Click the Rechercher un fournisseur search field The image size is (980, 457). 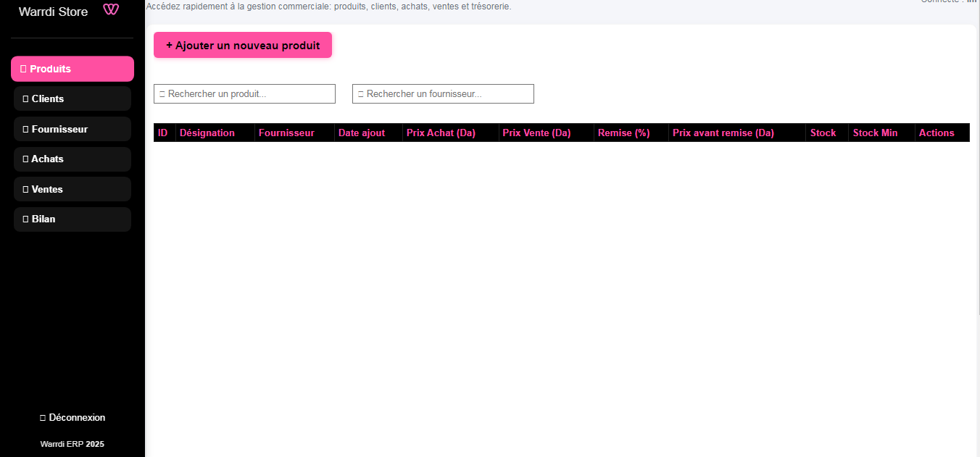coord(443,93)
